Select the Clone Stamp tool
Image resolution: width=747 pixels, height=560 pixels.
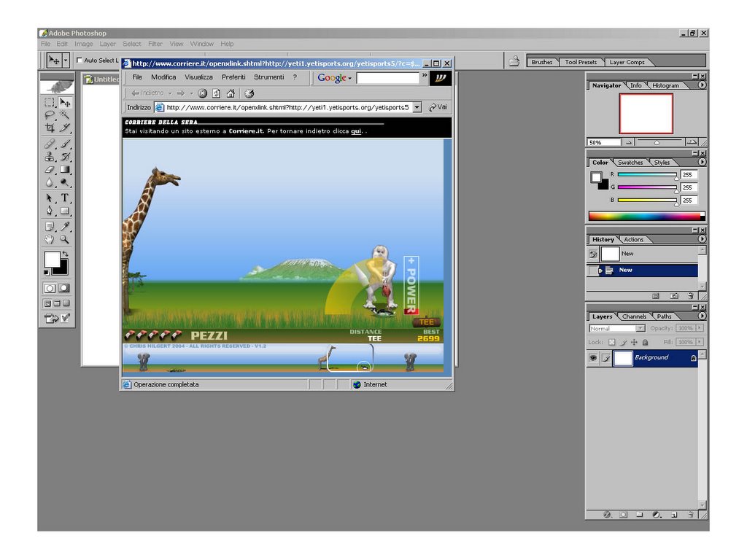tap(50, 156)
